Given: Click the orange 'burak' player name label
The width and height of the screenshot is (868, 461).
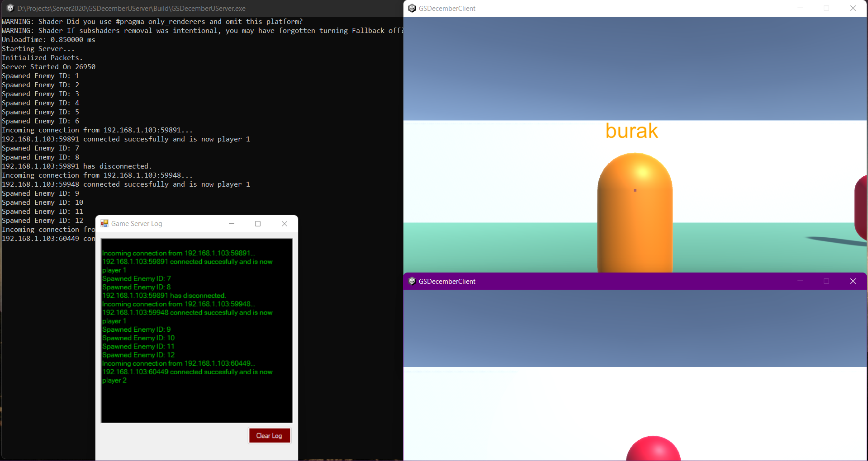Looking at the screenshot, I should point(631,131).
